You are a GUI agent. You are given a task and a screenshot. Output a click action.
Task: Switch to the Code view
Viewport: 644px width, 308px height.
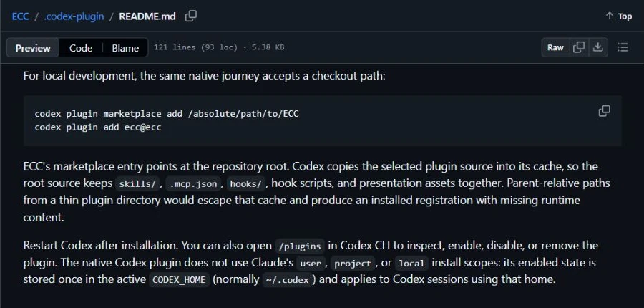80,48
